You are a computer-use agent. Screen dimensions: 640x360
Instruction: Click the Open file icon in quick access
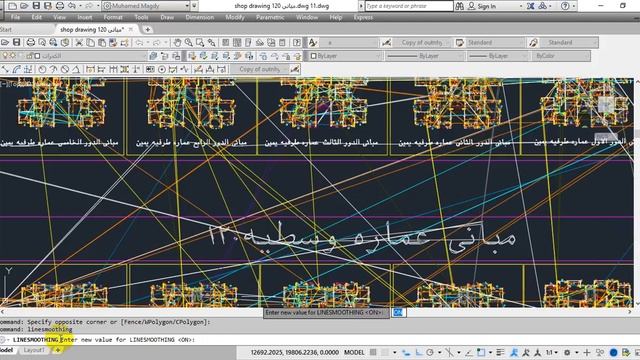pos(24,6)
